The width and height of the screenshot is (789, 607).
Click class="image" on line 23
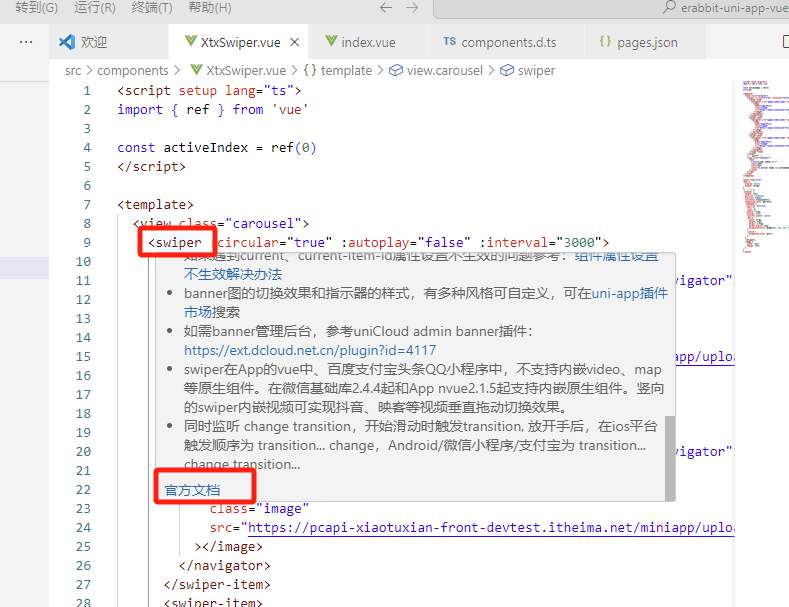click(x=259, y=509)
